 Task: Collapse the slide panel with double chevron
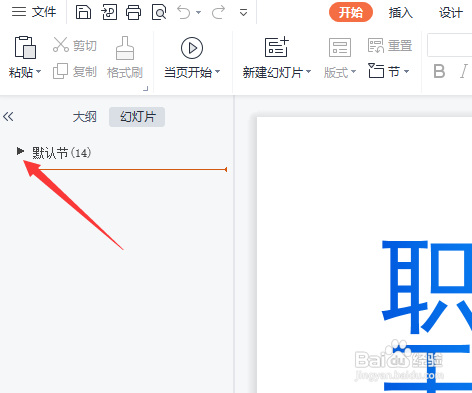(8, 117)
